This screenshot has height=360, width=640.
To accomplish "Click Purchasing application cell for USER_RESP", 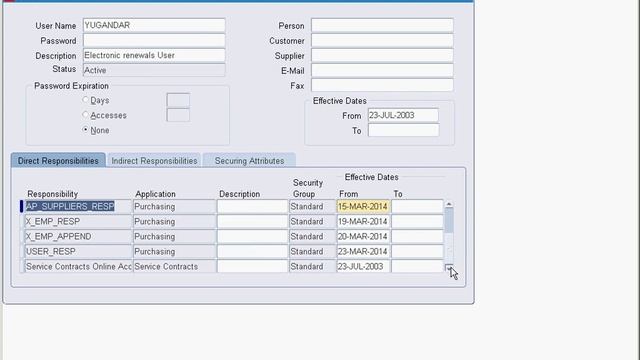I will point(174,251).
